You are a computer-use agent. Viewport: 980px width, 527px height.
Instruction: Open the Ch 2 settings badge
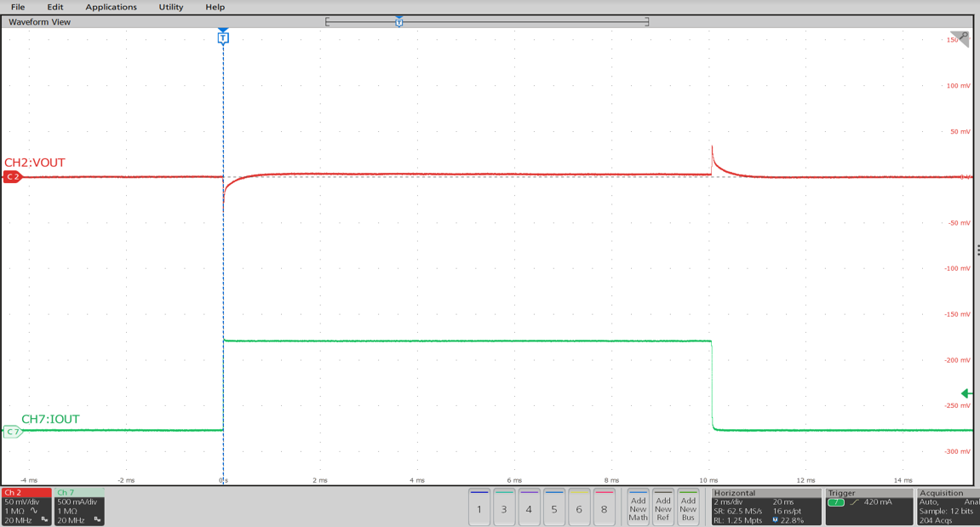pos(26,507)
